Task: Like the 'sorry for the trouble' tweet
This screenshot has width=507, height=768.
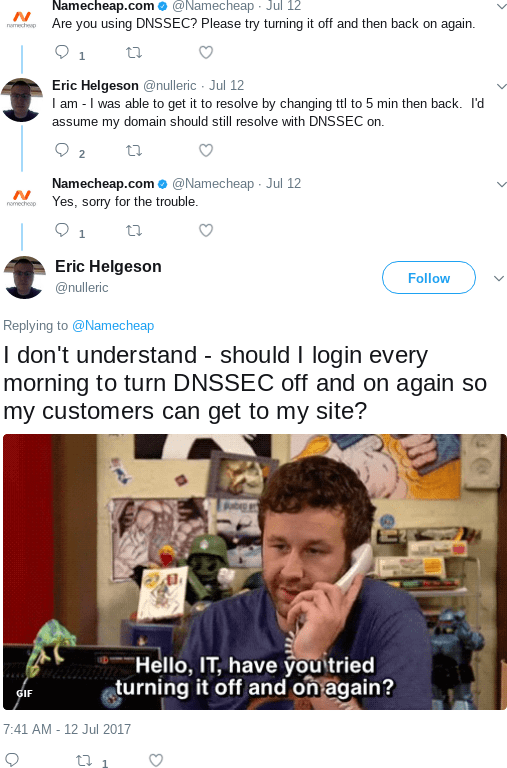Action: [206, 230]
